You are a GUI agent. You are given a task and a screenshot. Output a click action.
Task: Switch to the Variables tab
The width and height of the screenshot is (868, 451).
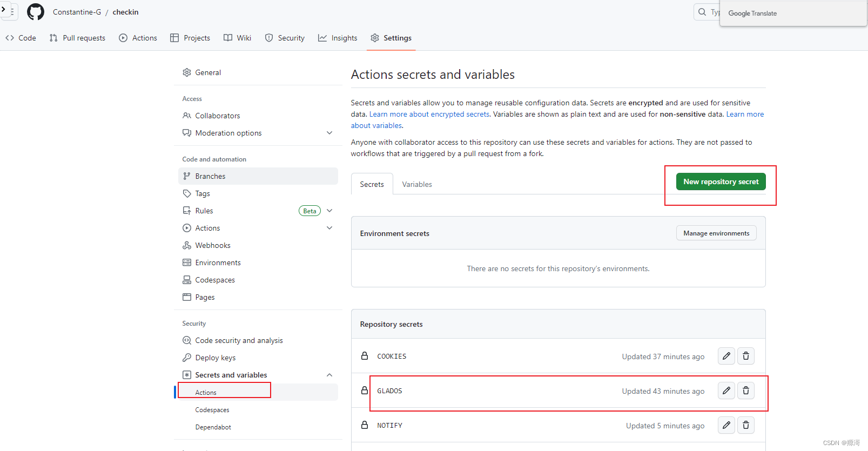(x=417, y=184)
